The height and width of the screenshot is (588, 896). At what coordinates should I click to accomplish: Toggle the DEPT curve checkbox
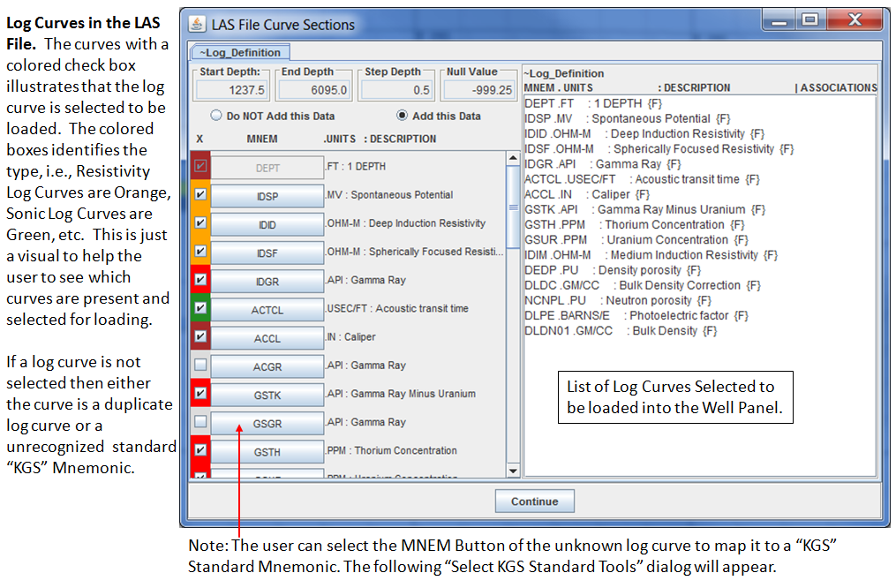(200, 166)
